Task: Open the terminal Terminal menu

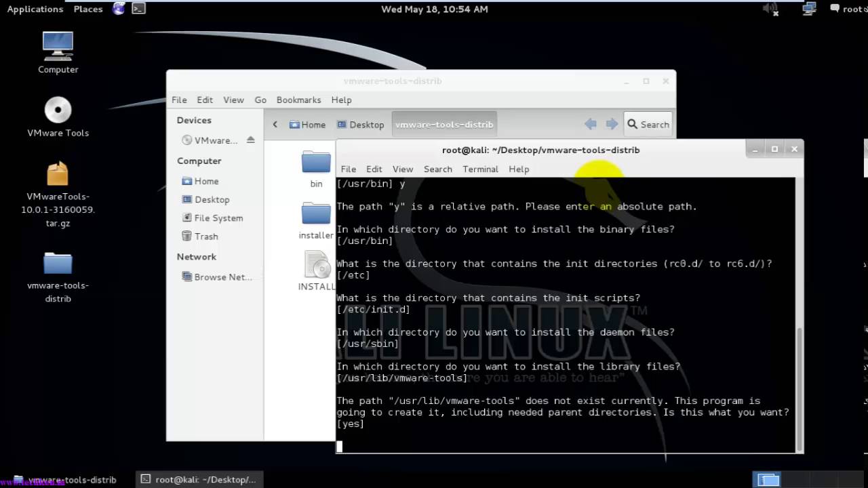Action: 480,169
